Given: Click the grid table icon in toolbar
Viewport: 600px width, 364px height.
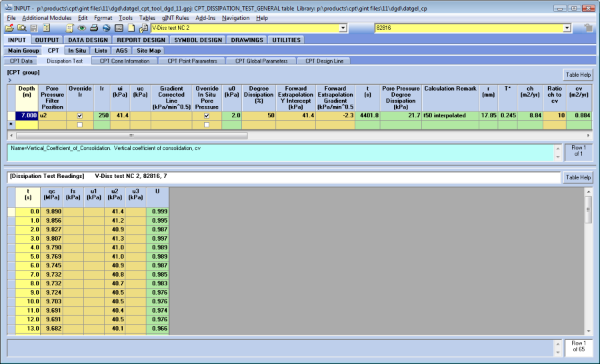Looking at the screenshot, I should click(119, 28).
